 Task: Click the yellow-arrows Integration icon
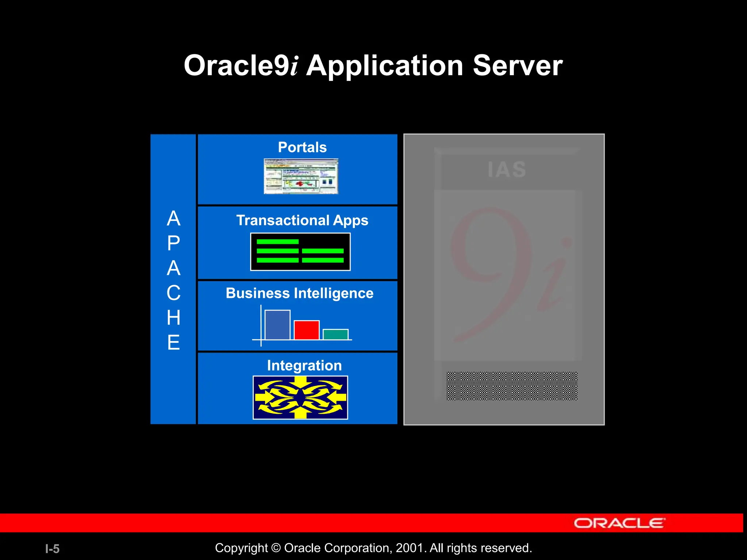coord(300,397)
